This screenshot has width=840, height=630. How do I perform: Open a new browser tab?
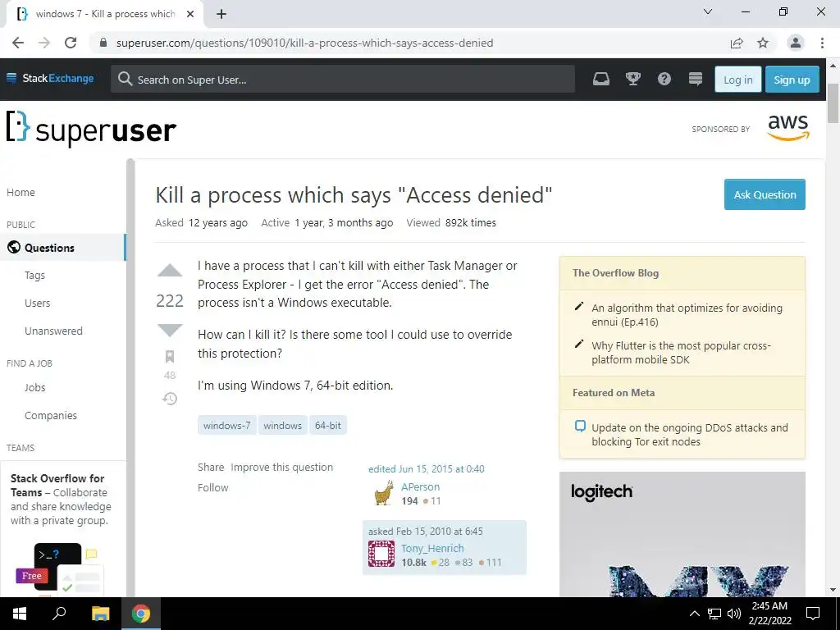click(x=221, y=14)
